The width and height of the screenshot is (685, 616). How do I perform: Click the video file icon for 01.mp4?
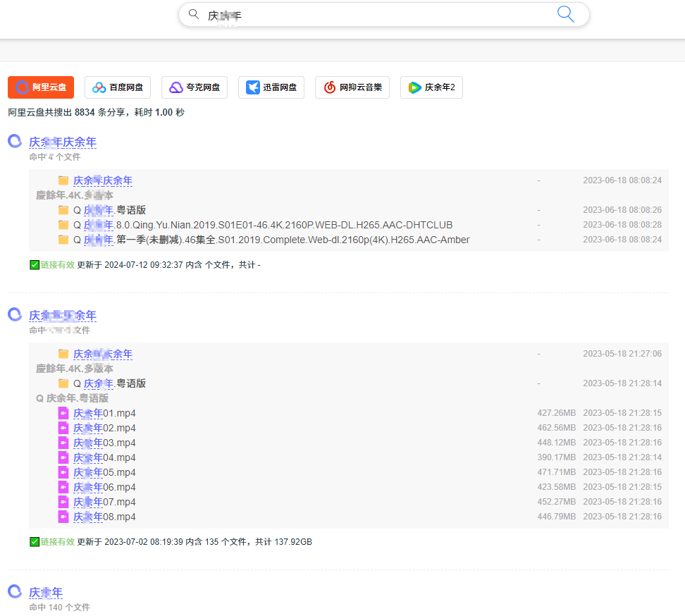click(63, 413)
